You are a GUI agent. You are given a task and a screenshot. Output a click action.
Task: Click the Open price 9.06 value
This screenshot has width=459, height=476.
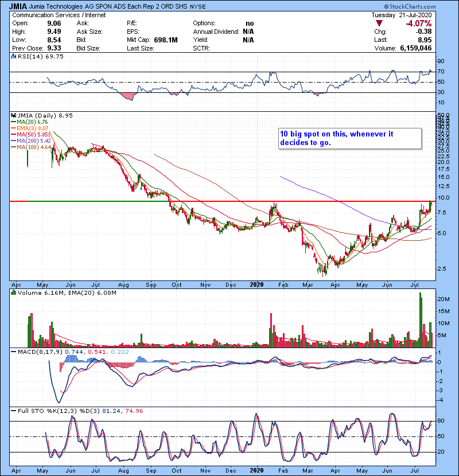54,24
